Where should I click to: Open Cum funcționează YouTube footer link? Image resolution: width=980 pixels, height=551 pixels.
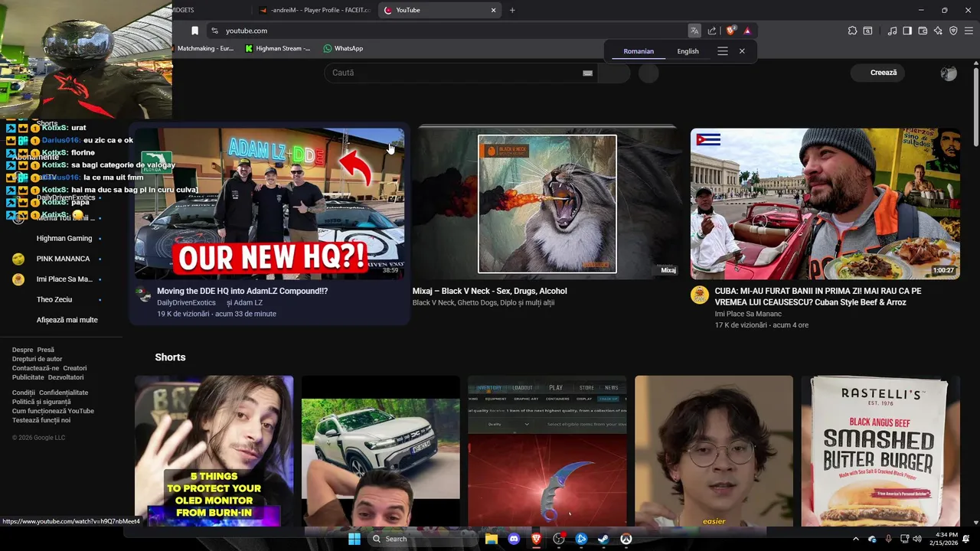tap(53, 411)
